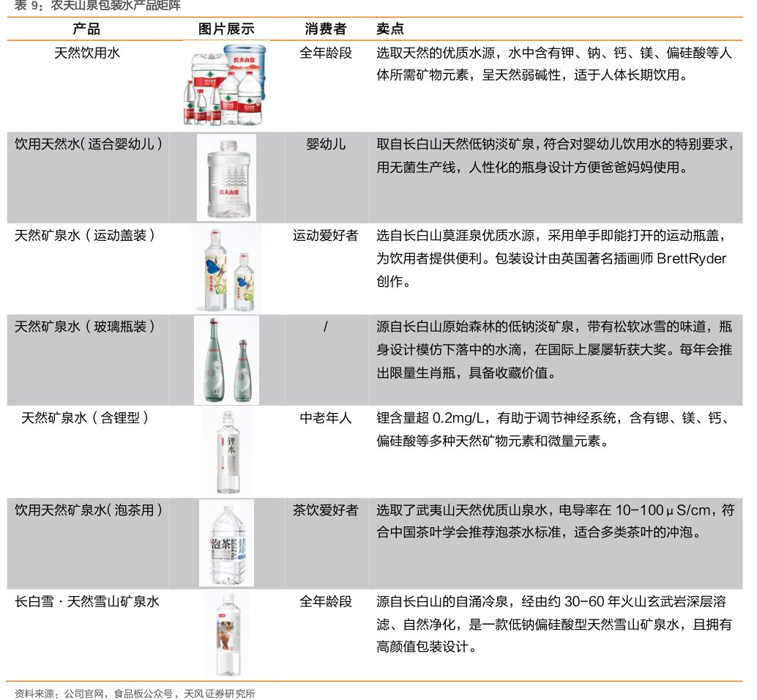Click the table title 表9 农夫山泉包装水产品矩阵

tap(97, 6)
